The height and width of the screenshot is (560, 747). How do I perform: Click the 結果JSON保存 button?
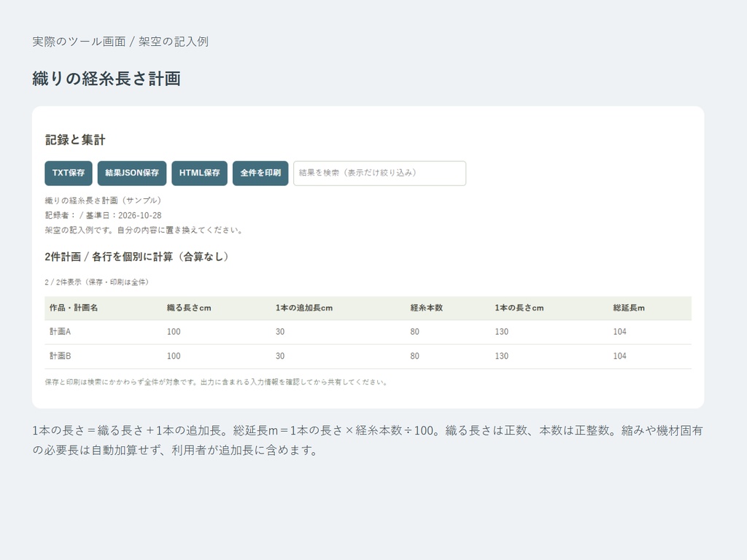point(132,174)
